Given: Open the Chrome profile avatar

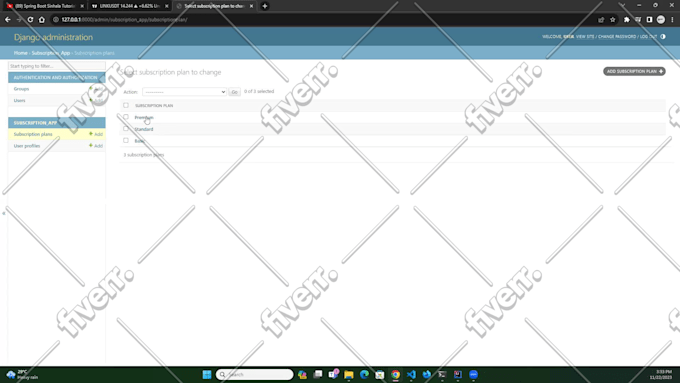Looking at the screenshot, I should (660, 20).
